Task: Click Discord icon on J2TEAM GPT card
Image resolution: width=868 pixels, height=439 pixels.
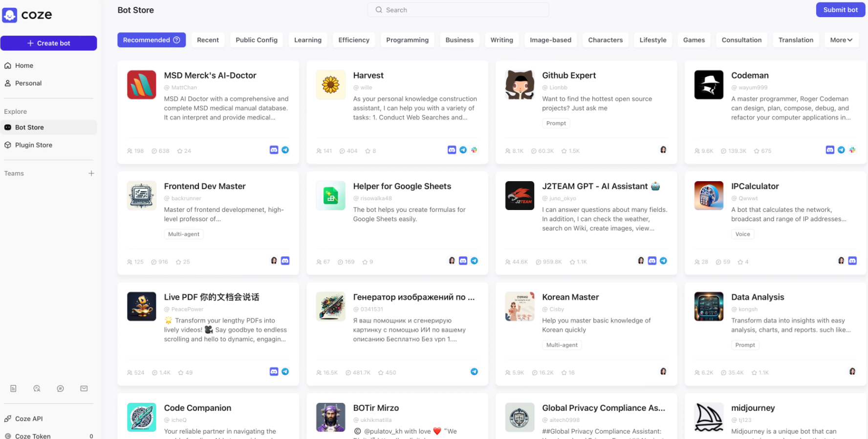Action: click(x=652, y=261)
